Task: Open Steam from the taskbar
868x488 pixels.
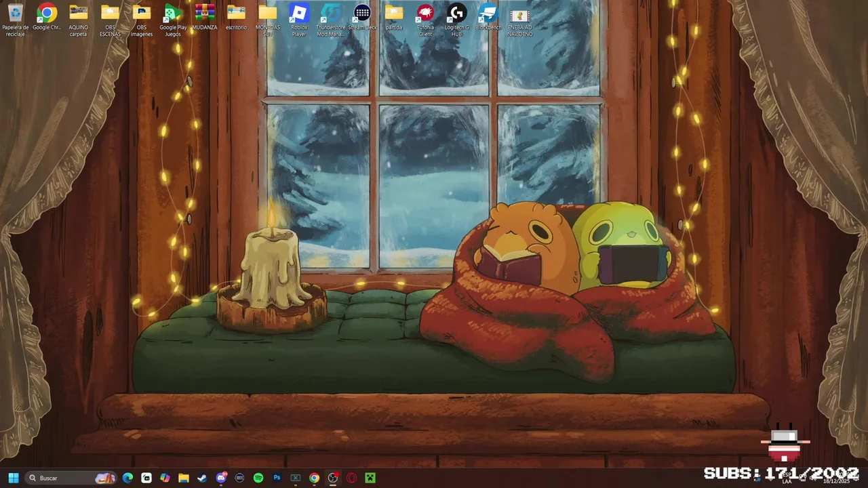Action: (202, 478)
